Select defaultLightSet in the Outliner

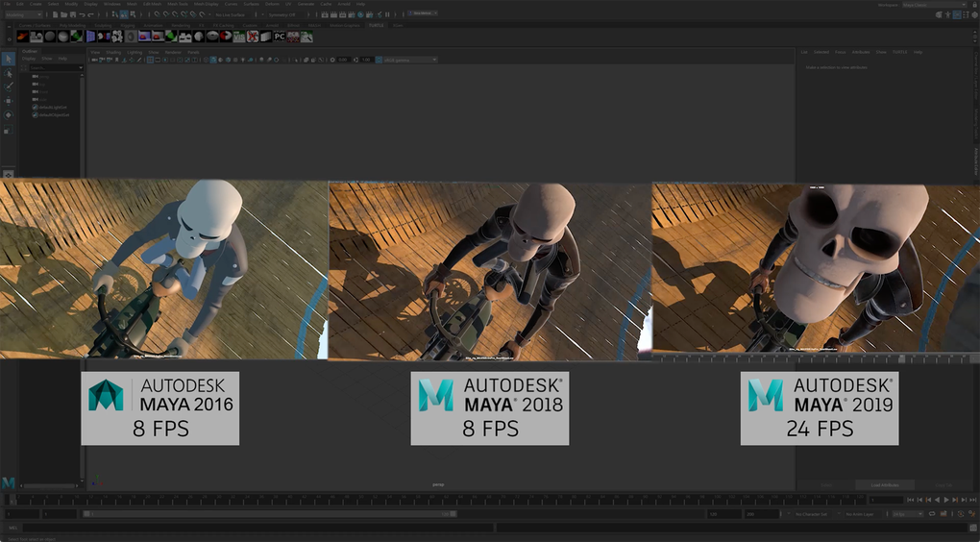(x=53, y=107)
